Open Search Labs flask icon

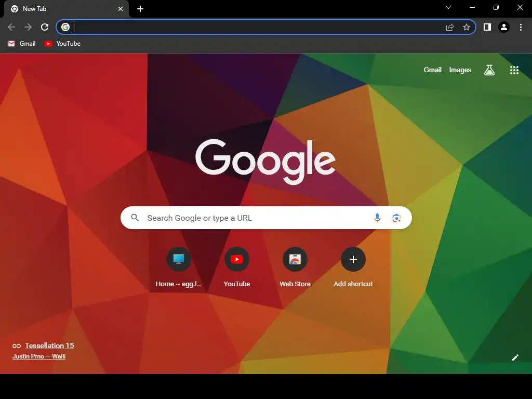[x=489, y=70]
